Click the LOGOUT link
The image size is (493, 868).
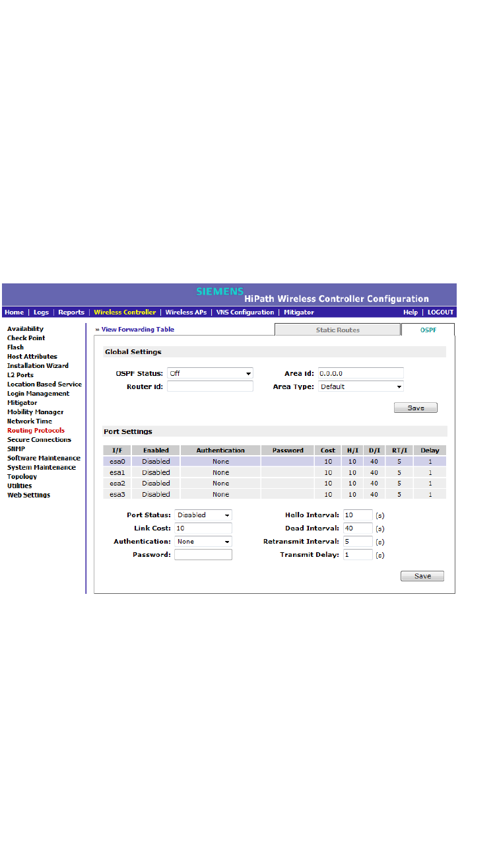[440, 312]
